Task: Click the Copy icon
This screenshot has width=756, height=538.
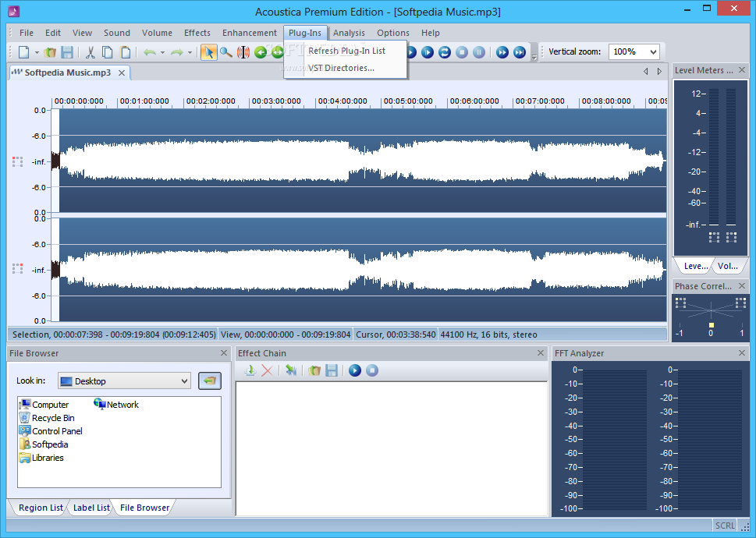Action: pos(108,51)
